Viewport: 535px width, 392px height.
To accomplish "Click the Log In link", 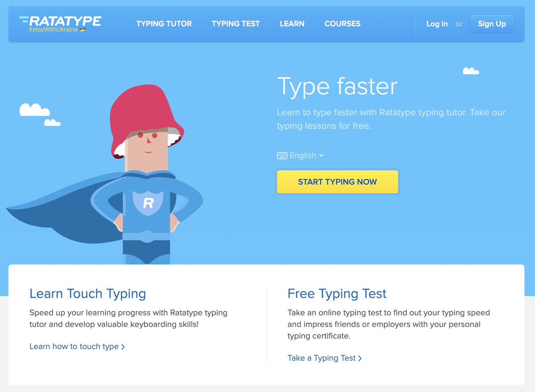I will (437, 24).
